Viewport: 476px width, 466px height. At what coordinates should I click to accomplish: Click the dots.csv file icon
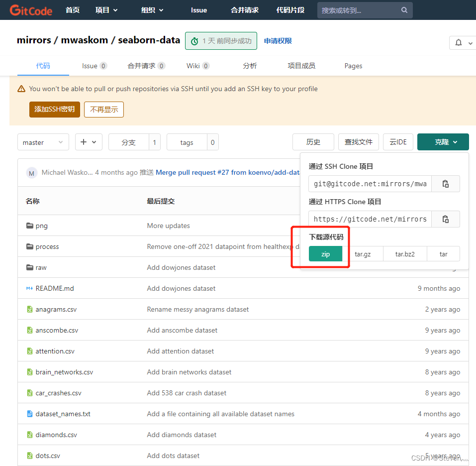point(30,456)
